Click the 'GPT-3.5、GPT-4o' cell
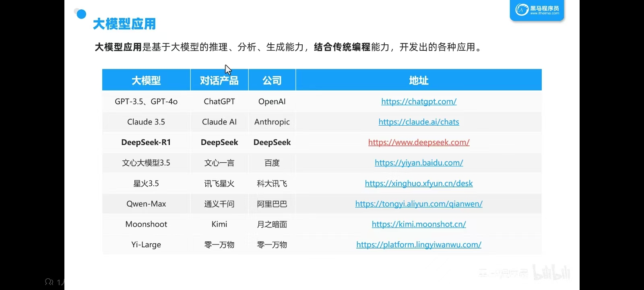 (x=146, y=101)
